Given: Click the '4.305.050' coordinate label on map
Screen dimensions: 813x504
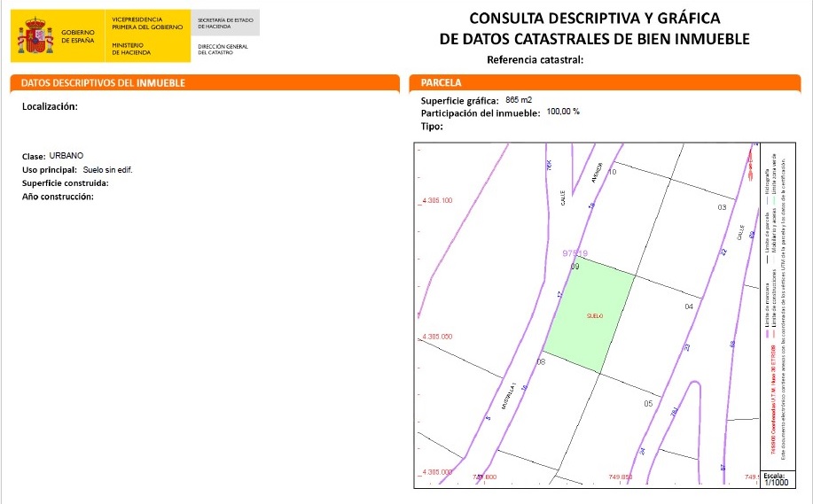Looking at the screenshot, I should tap(437, 337).
